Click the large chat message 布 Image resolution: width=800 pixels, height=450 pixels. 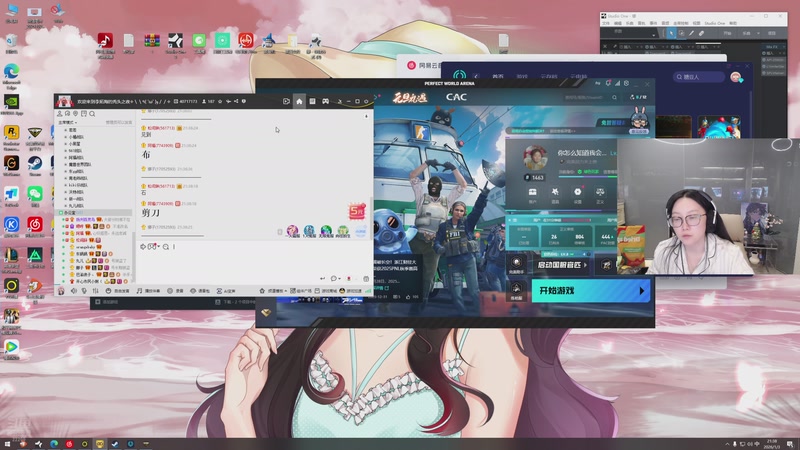pyautogui.click(x=146, y=155)
